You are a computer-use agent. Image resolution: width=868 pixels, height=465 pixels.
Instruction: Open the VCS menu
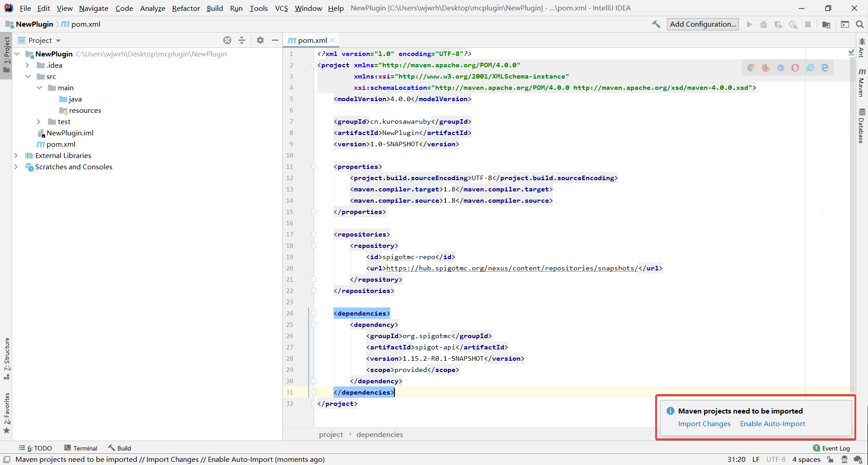click(x=282, y=8)
